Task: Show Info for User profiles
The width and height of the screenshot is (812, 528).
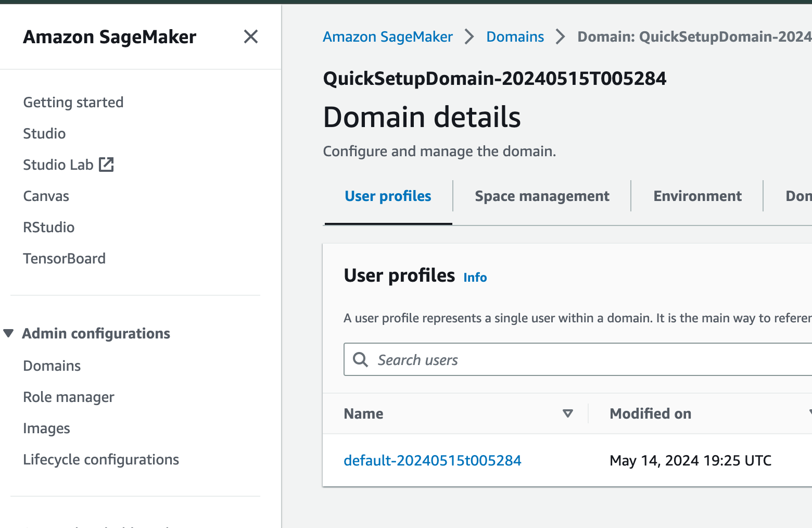Action: (x=475, y=278)
